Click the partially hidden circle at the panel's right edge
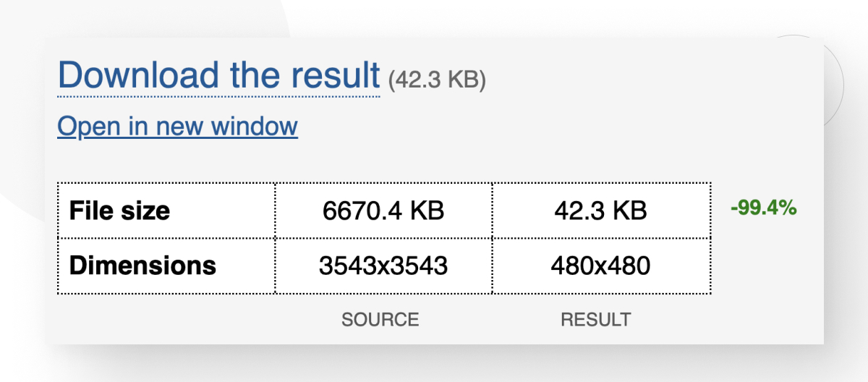The image size is (868, 382). click(x=833, y=80)
